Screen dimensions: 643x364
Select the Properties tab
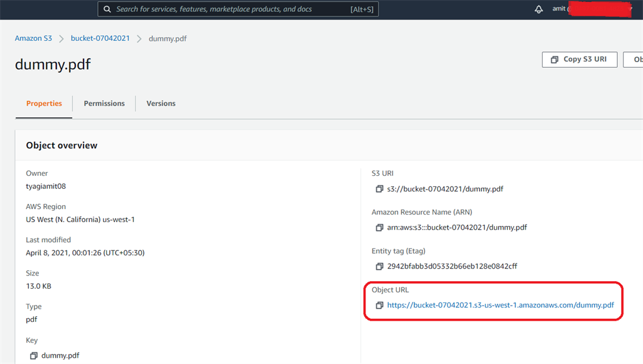coord(43,103)
